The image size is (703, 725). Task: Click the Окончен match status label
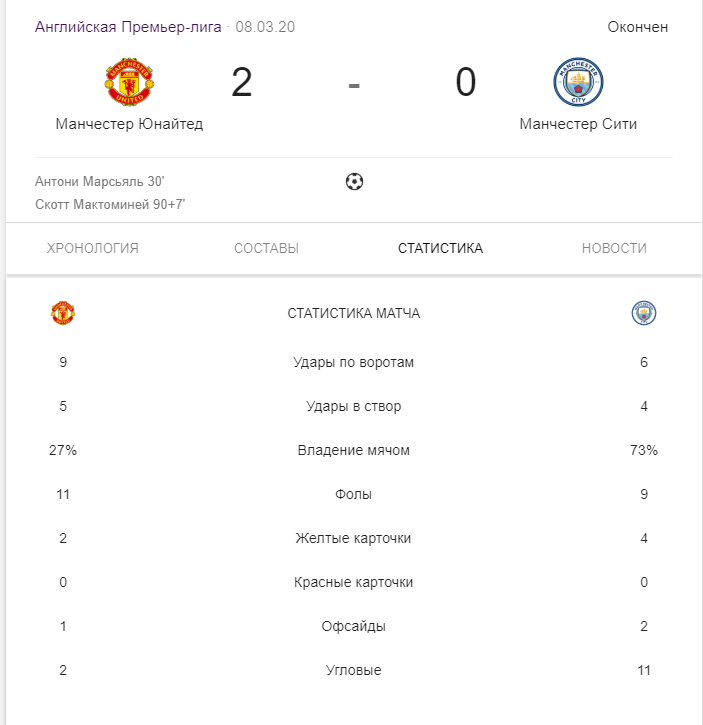(637, 27)
